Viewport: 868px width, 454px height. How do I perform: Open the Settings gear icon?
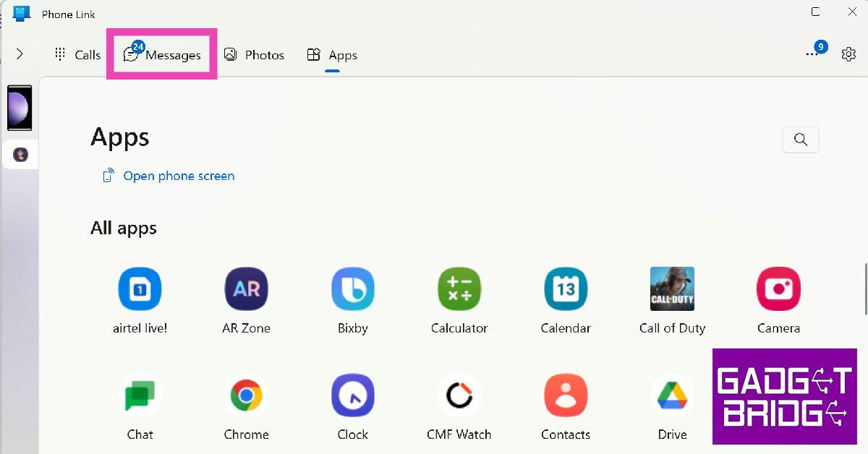848,55
